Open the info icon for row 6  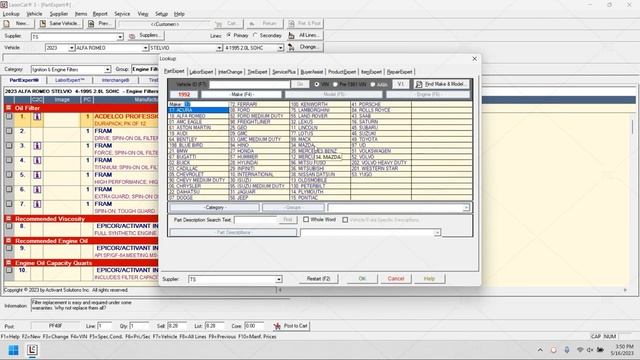(x=37, y=190)
